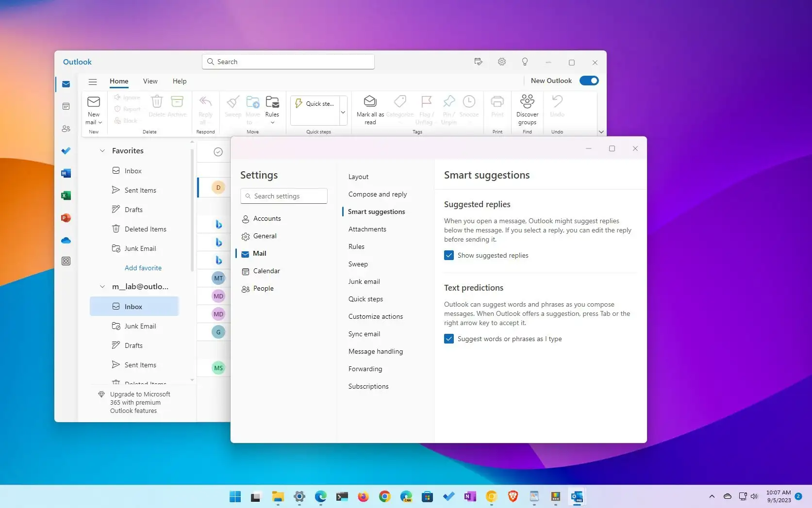
Task: Disable Suggest words or phrases as I type
Action: click(448, 339)
